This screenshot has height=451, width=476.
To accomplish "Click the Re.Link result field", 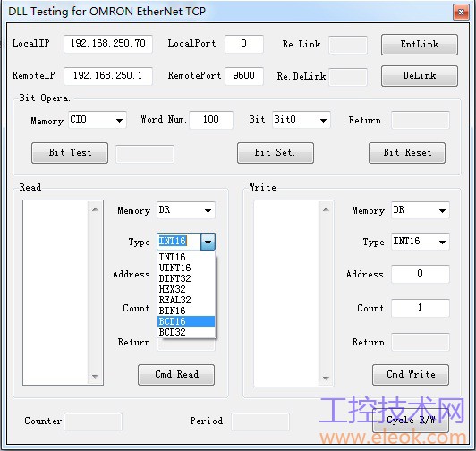I will pyautogui.click(x=348, y=45).
